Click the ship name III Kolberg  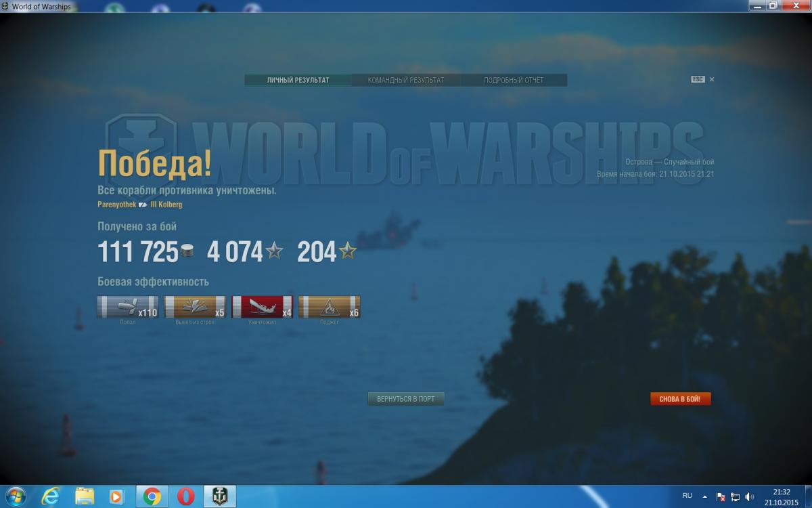pos(166,205)
